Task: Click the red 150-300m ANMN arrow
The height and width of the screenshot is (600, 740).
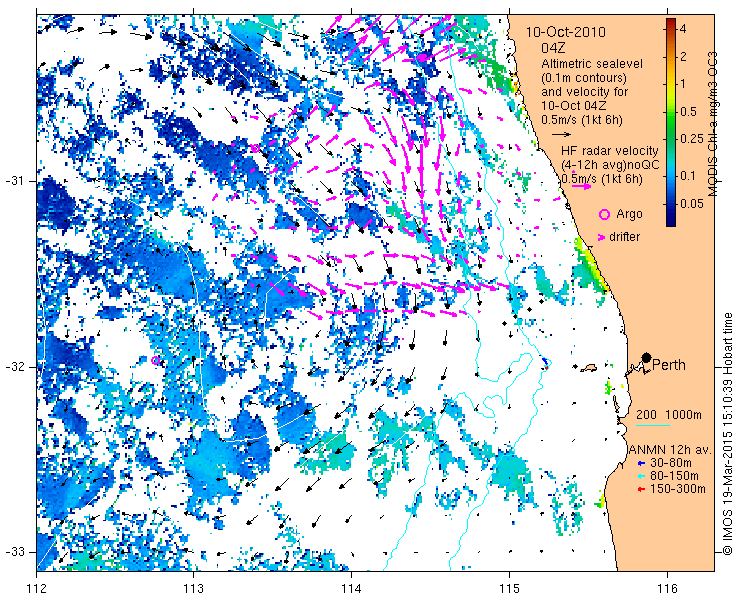Action: click(x=640, y=490)
